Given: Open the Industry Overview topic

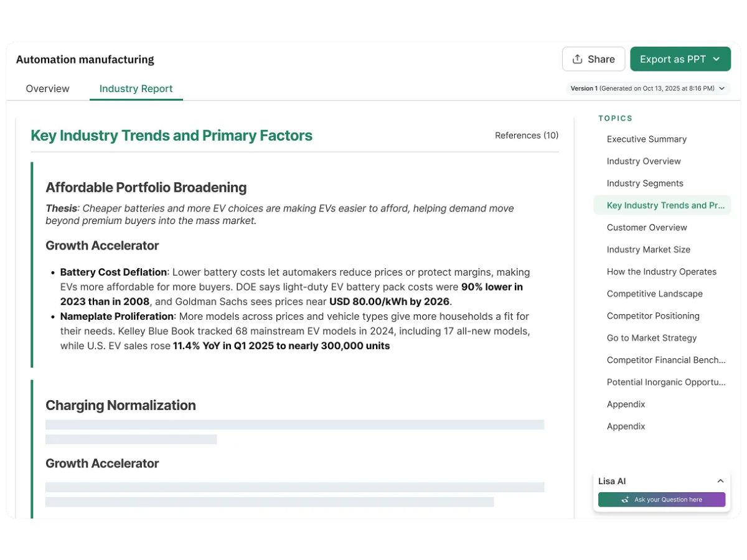Looking at the screenshot, I should pos(644,161).
